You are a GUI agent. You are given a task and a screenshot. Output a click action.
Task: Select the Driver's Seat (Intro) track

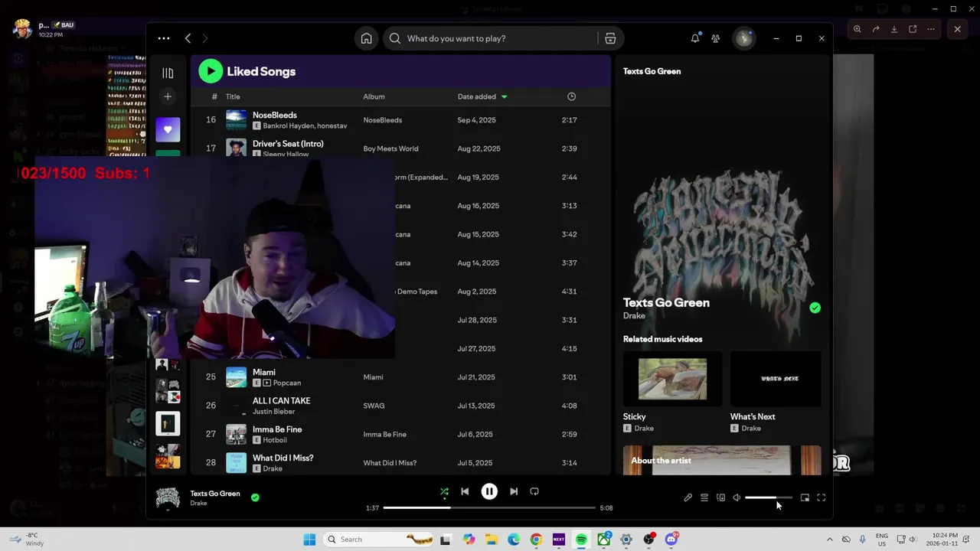tap(288, 144)
